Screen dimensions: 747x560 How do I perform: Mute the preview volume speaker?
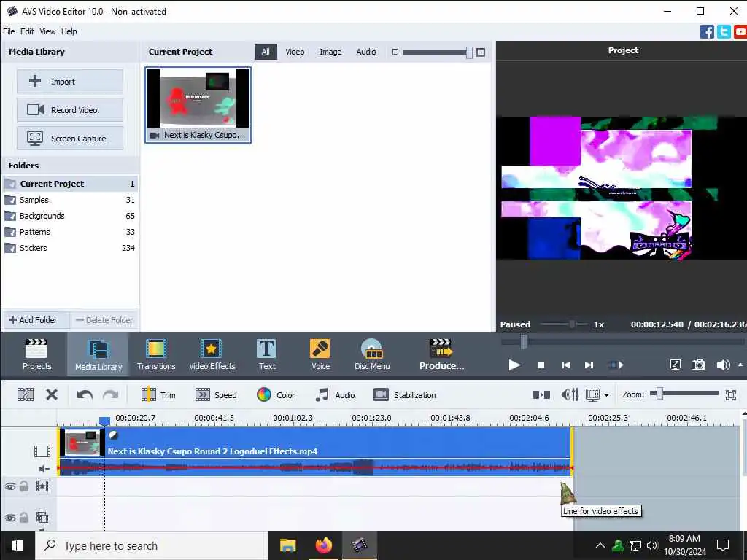coord(723,365)
